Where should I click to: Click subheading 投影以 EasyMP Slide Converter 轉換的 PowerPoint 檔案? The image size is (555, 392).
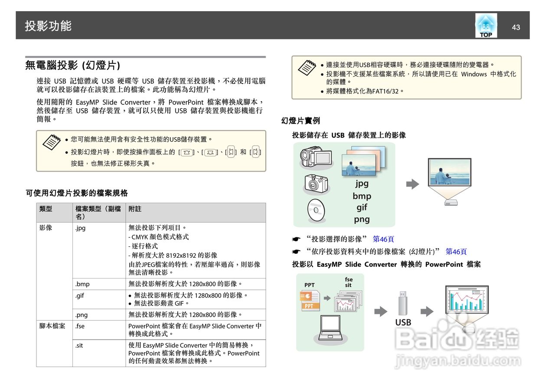(x=386, y=264)
